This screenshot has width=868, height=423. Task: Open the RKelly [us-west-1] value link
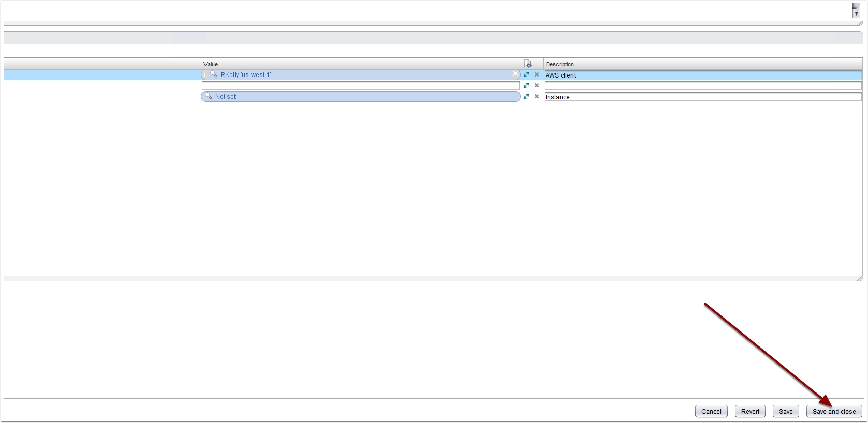[x=246, y=75]
